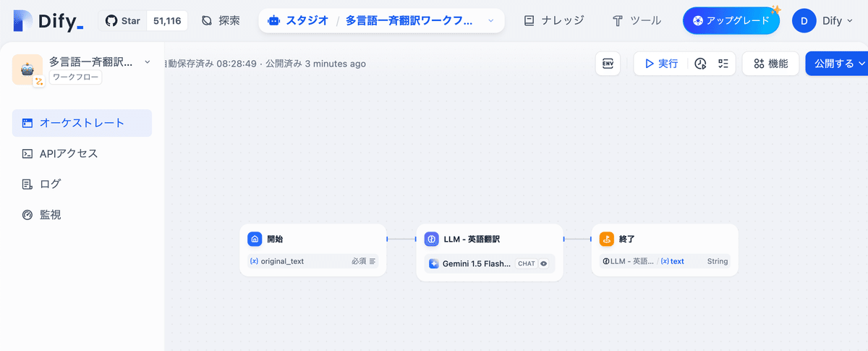
Task: Click the CHAT mode badge
Action: click(527, 263)
